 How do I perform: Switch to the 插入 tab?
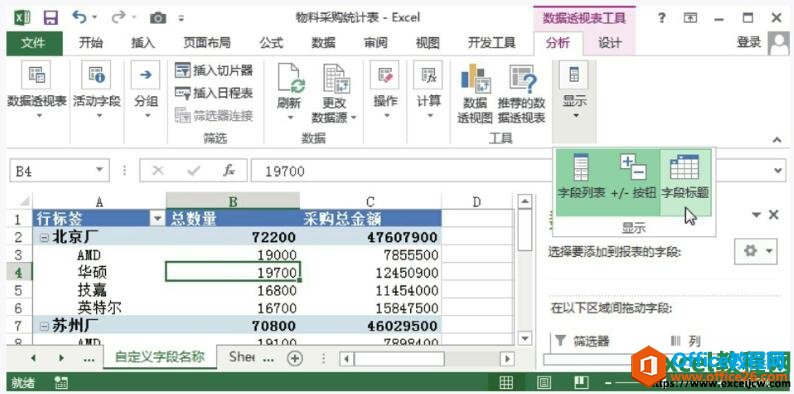(x=143, y=43)
